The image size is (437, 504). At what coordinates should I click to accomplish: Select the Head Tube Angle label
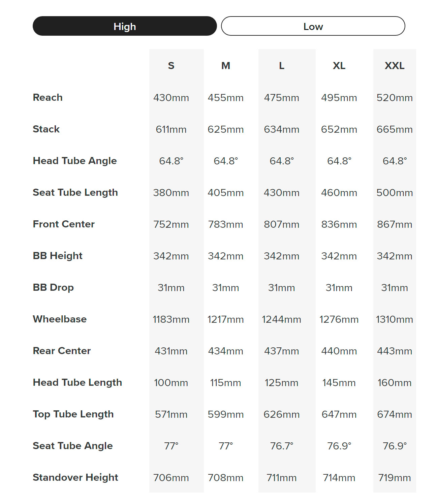tap(75, 161)
